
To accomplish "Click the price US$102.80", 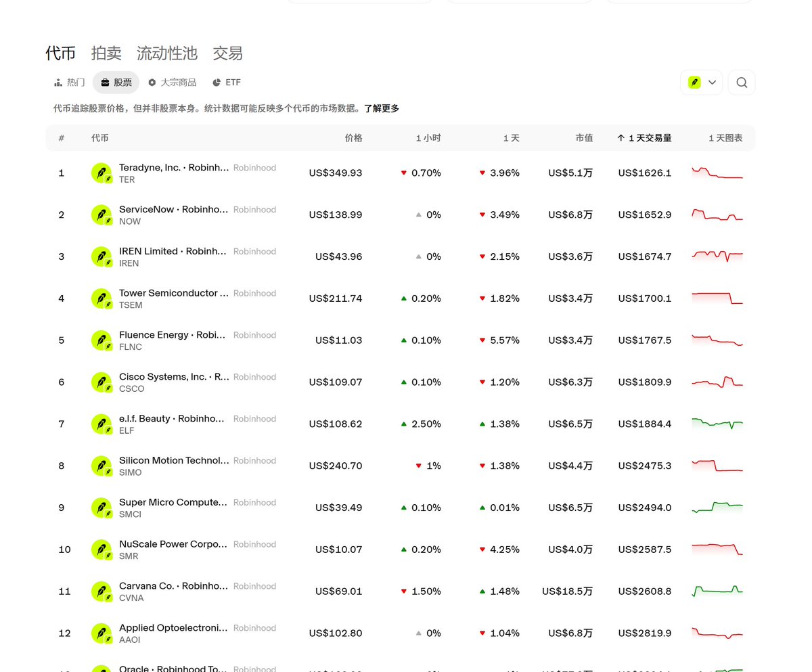I will click(336, 633).
